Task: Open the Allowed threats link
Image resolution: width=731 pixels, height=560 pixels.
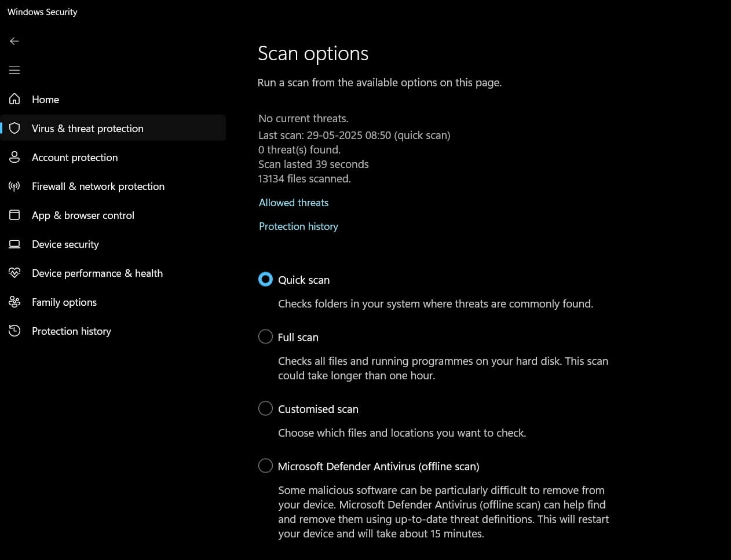Action: tap(293, 202)
